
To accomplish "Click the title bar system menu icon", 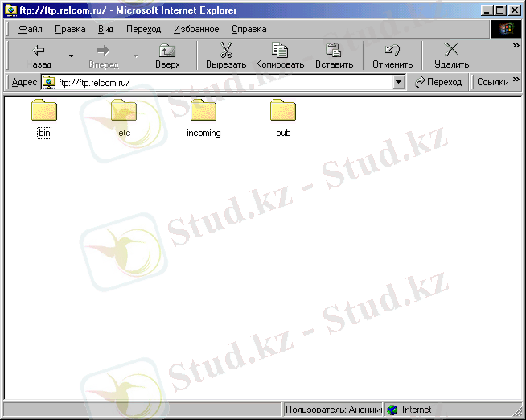I will click(11, 10).
